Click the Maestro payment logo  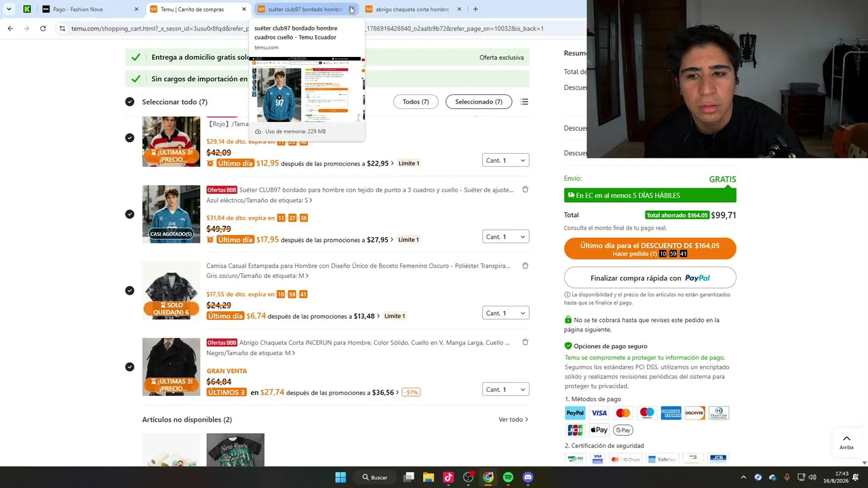[647, 413]
